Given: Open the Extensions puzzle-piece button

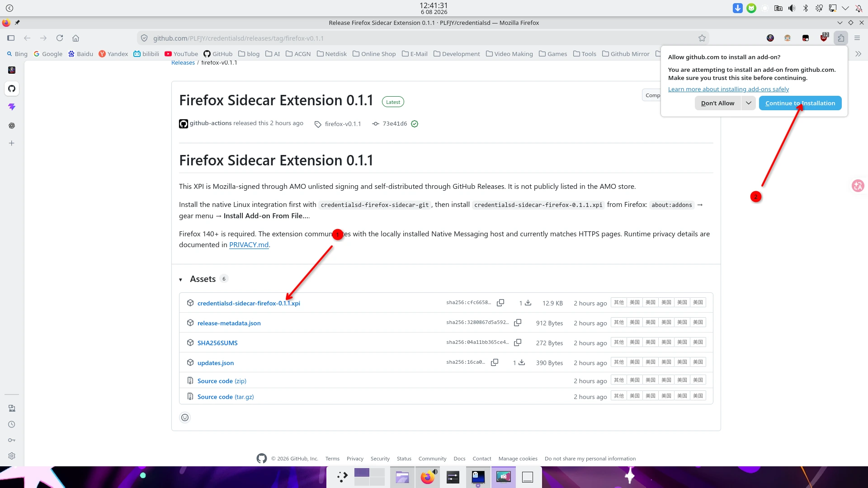Looking at the screenshot, I should point(841,38).
